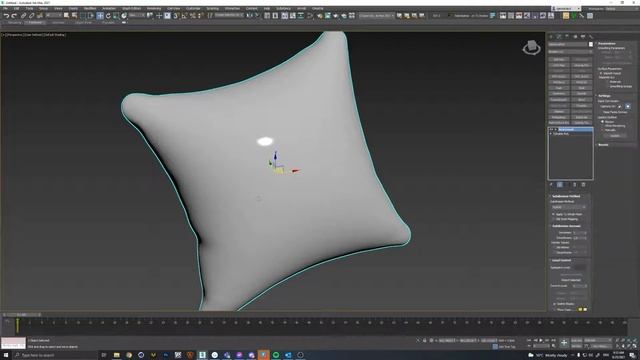Select the Manually update radio
Screen dimensions: 640x360
tap(602, 130)
